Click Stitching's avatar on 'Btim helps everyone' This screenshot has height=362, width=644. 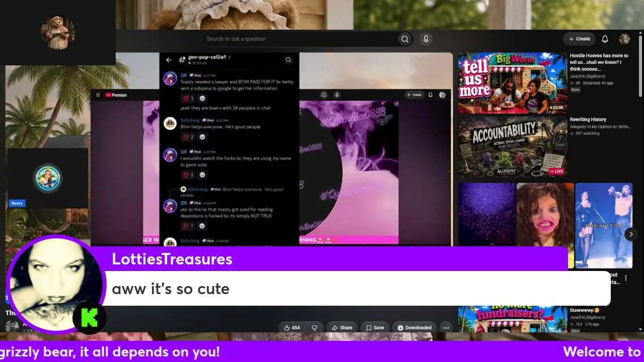click(x=170, y=123)
